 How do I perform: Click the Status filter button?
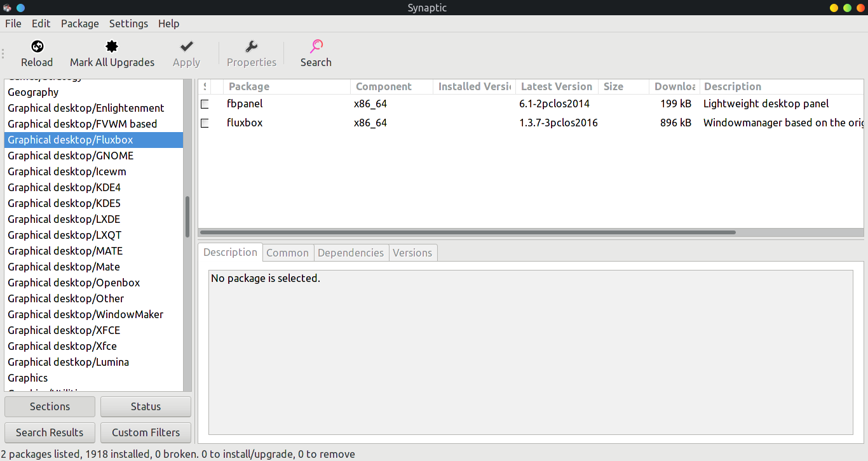(146, 406)
